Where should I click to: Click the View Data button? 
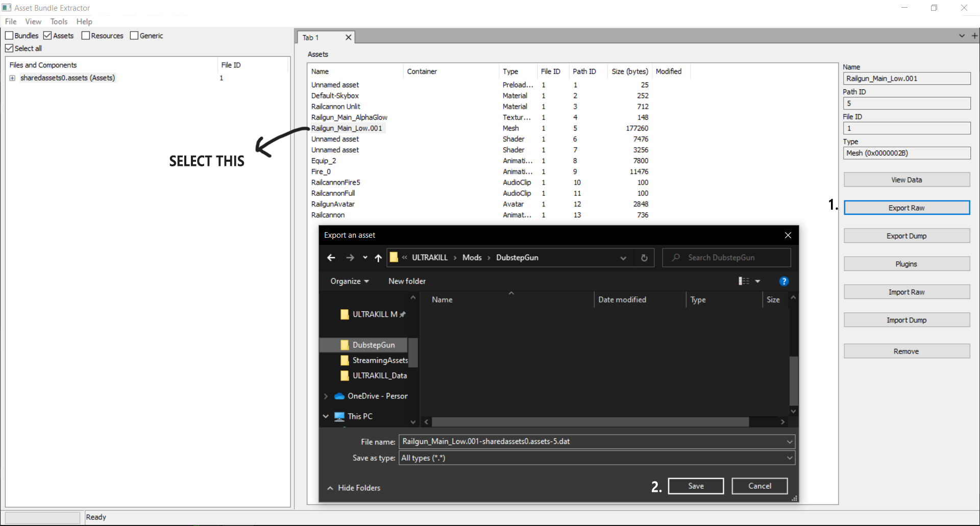tap(906, 180)
